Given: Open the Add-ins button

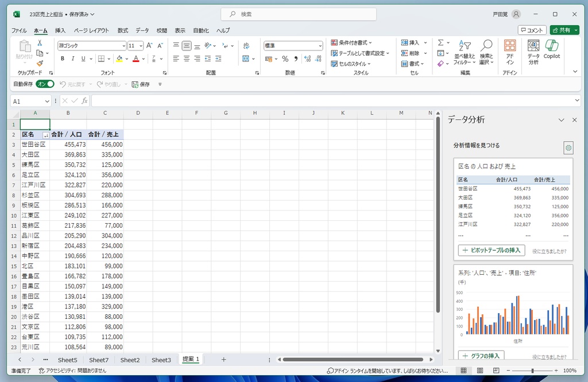Looking at the screenshot, I should click(510, 52).
